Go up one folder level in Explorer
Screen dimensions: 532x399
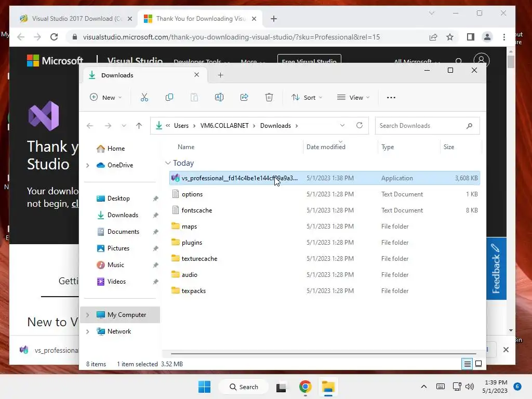[139, 126]
